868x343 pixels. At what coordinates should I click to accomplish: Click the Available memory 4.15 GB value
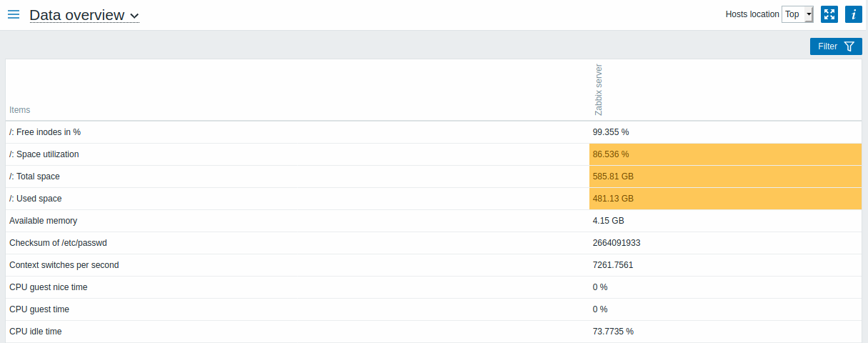[x=608, y=221]
